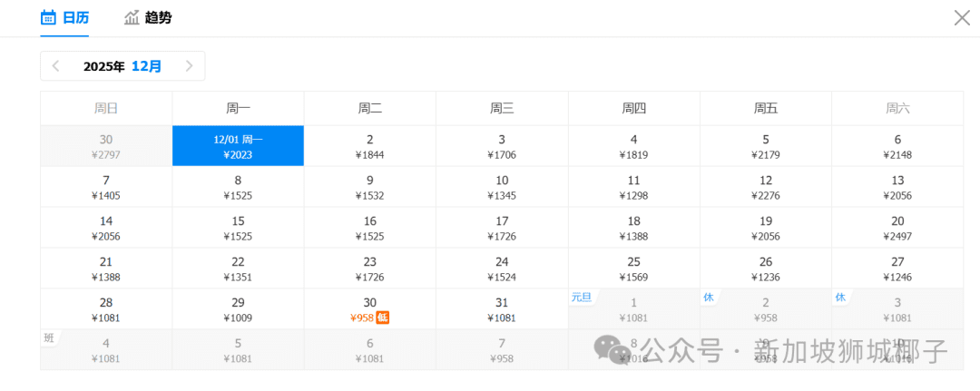The image size is (980, 391).
Task: Choose December 12 priced ¥2276
Action: click(x=766, y=187)
